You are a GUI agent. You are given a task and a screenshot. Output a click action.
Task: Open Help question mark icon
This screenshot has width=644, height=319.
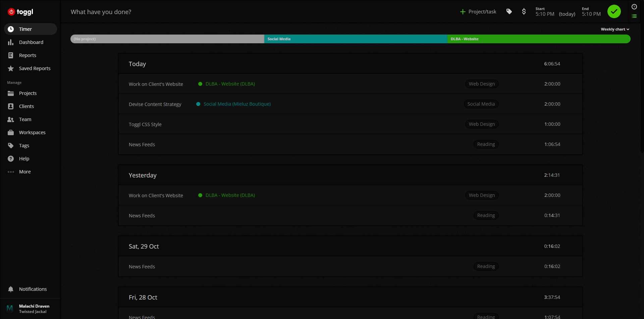pyautogui.click(x=11, y=159)
